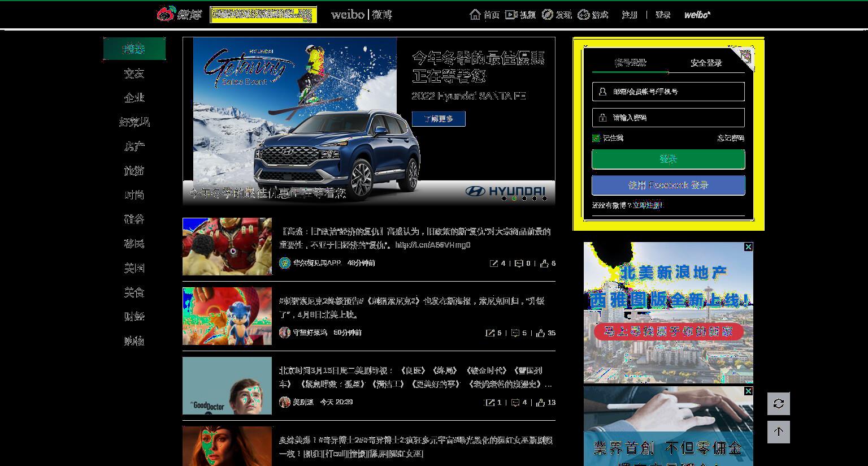Like the 刺猬索尼克2 post by 守望好莱坞
868x466 pixels.
tap(541, 333)
